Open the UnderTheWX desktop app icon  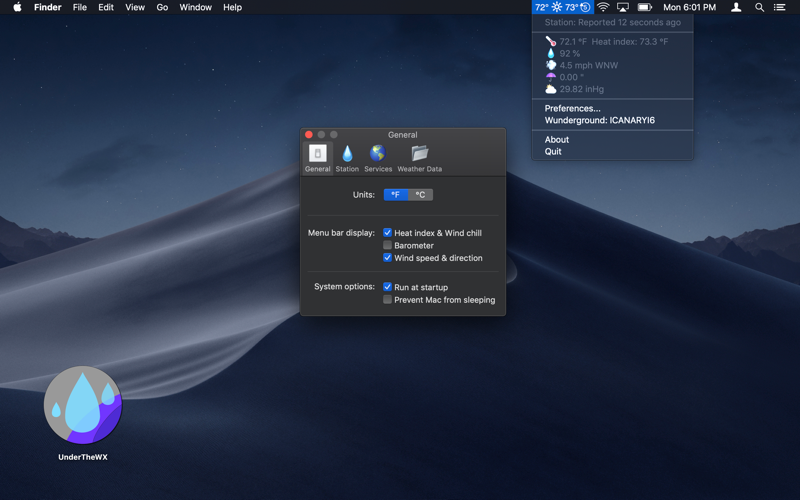tap(83, 405)
